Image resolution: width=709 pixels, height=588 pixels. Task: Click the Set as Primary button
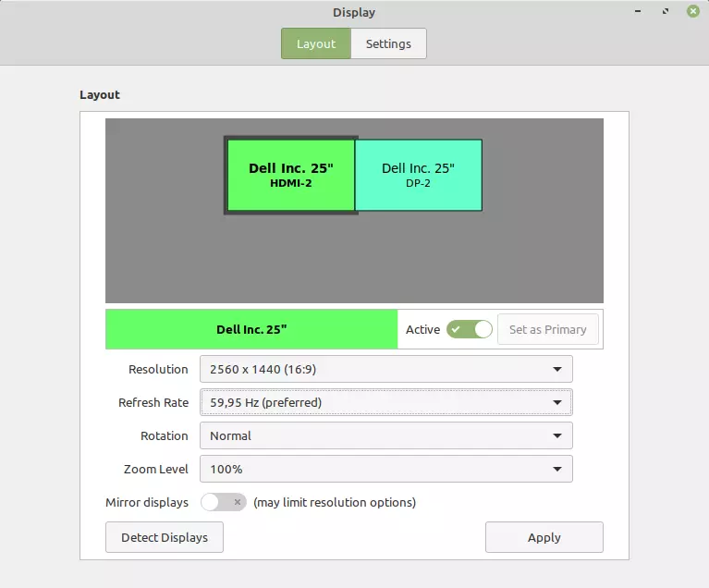click(x=548, y=329)
